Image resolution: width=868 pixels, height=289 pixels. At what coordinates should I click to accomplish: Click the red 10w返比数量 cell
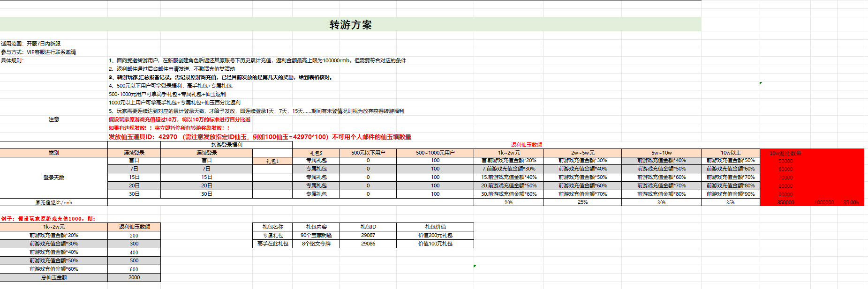click(x=785, y=153)
